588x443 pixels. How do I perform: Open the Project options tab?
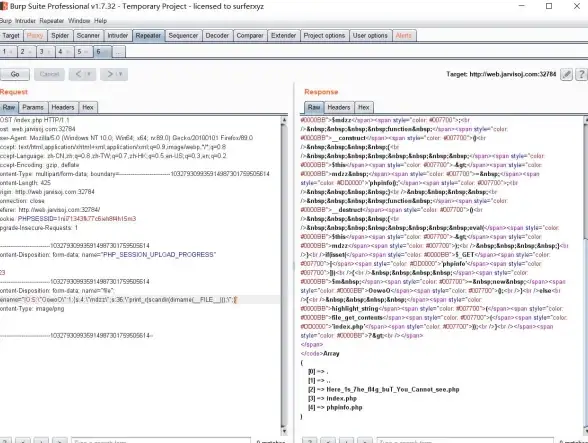324,36
